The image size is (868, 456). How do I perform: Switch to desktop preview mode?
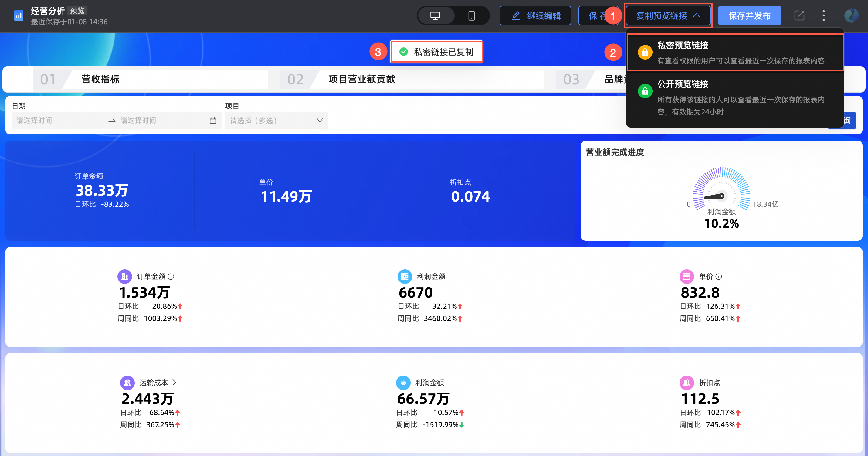pyautogui.click(x=435, y=15)
